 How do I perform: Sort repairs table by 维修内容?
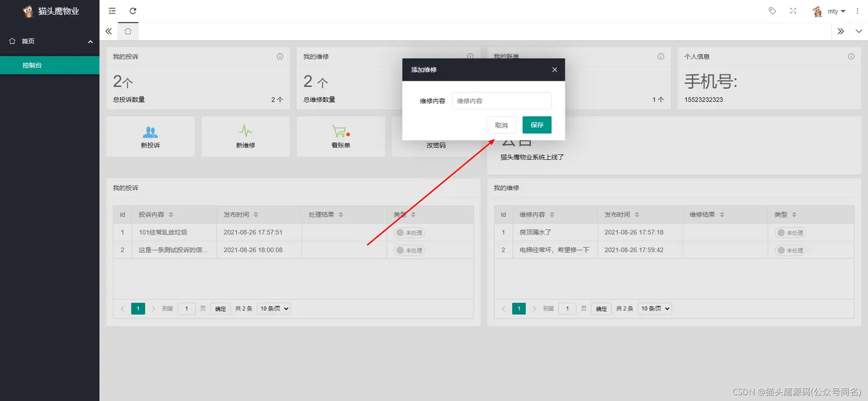[552, 215]
